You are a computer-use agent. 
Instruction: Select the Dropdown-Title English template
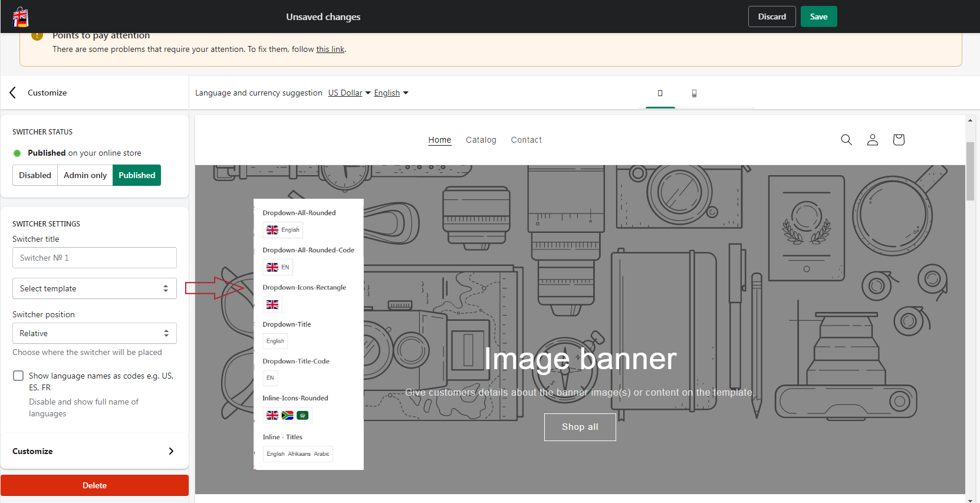click(275, 341)
